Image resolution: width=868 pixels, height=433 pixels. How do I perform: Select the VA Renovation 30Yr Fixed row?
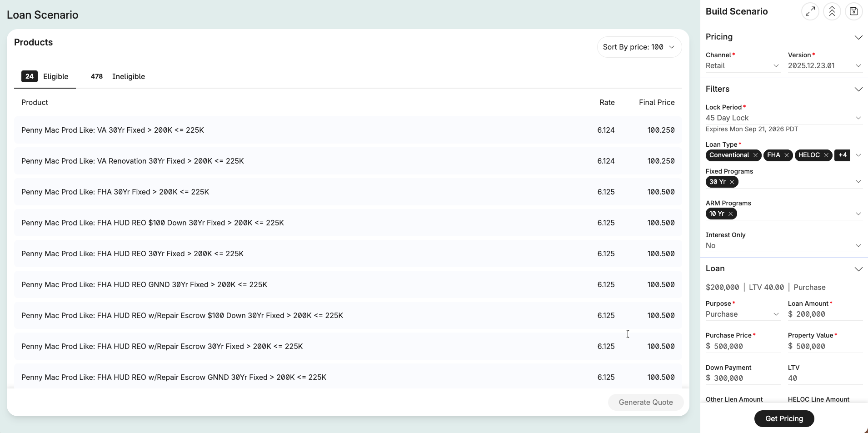tap(348, 161)
